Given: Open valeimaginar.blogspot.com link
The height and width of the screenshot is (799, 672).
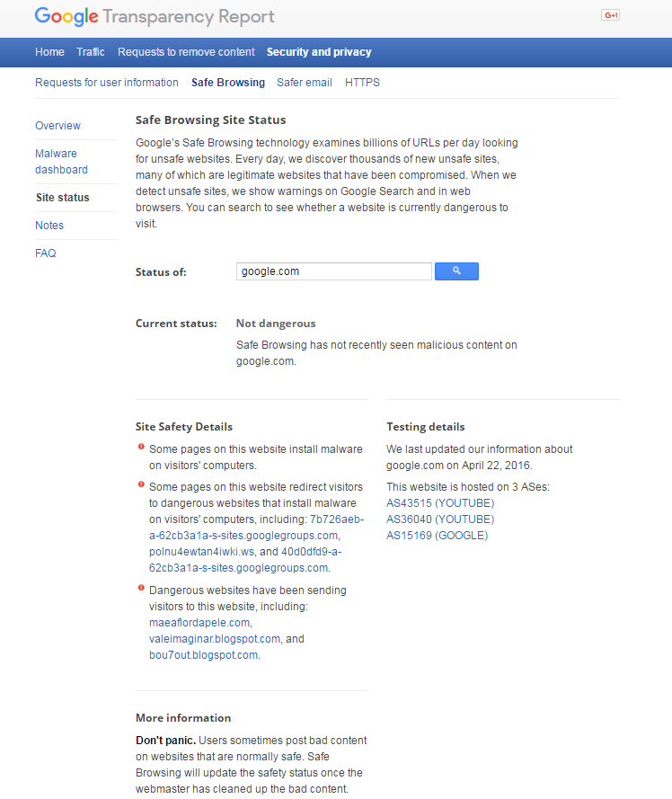Looking at the screenshot, I should pyautogui.click(x=215, y=639).
